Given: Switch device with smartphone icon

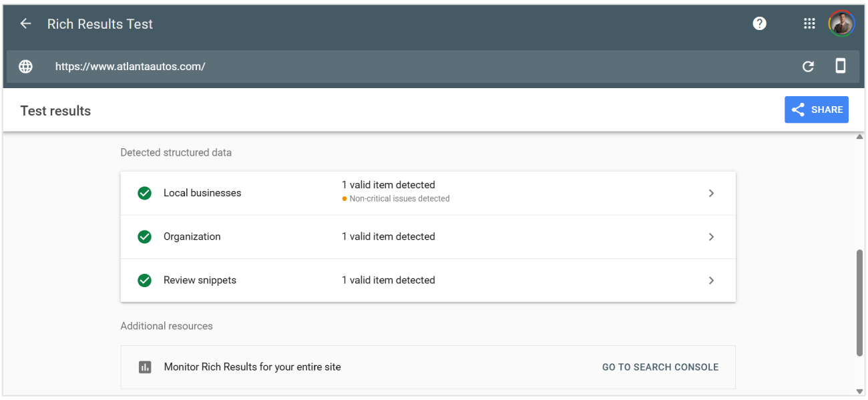Looking at the screenshot, I should pyautogui.click(x=841, y=66).
